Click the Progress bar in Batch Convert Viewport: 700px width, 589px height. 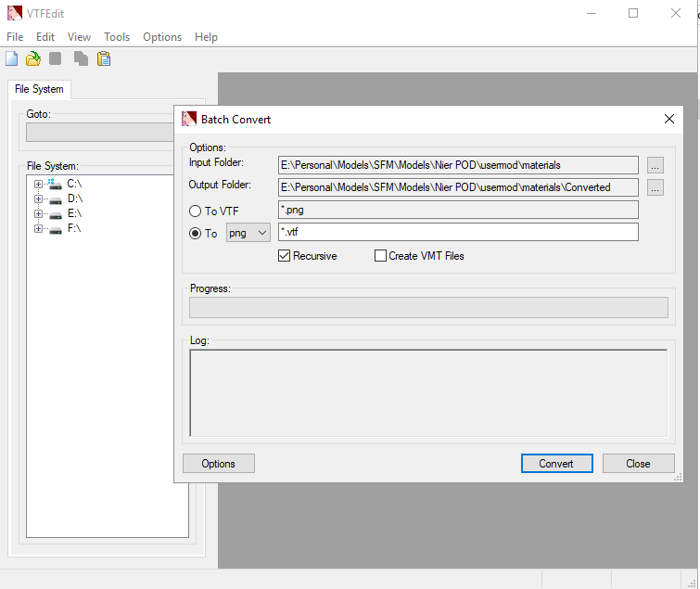click(428, 308)
